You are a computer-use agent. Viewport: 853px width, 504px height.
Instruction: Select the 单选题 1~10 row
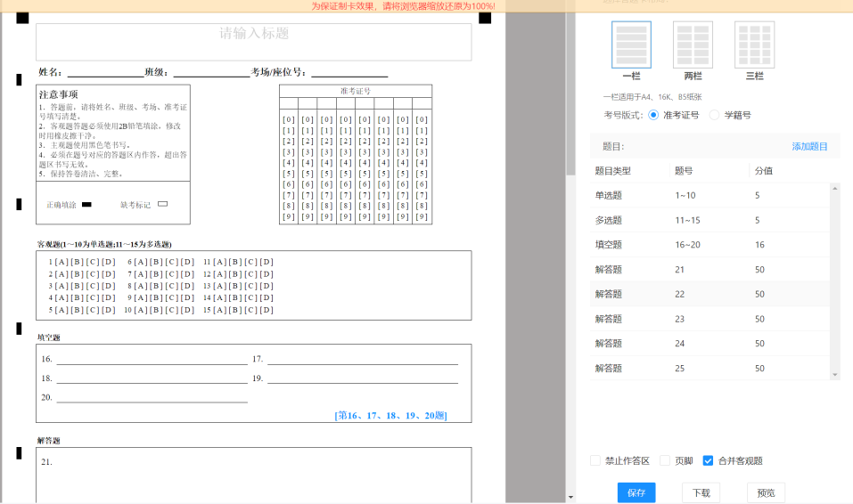tap(709, 195)
